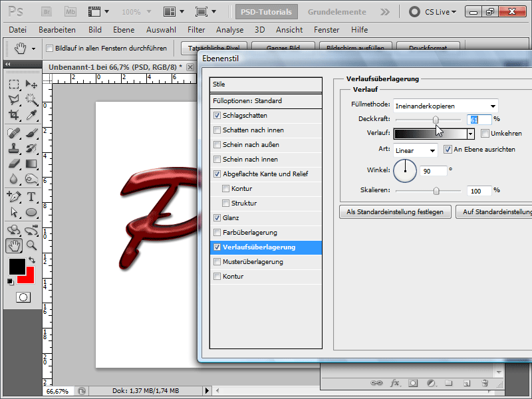This screenshot has height=399, width=532.
Task: Uncheck Schlagschatten style
Action: point(217,115)
